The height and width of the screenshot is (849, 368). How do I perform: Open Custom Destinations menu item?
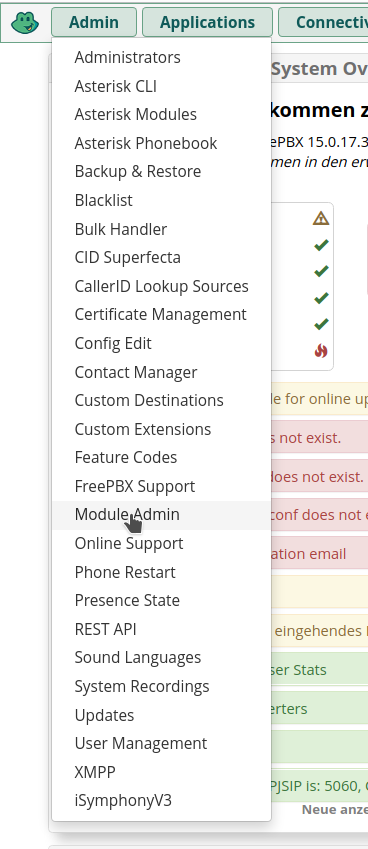tap(161, 401)
